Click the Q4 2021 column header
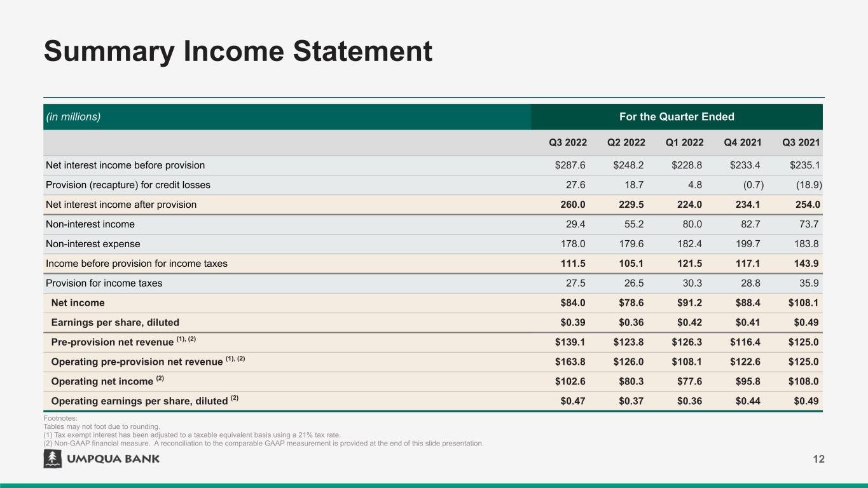Screen dimensions: 868x488 tap(743, 143)
